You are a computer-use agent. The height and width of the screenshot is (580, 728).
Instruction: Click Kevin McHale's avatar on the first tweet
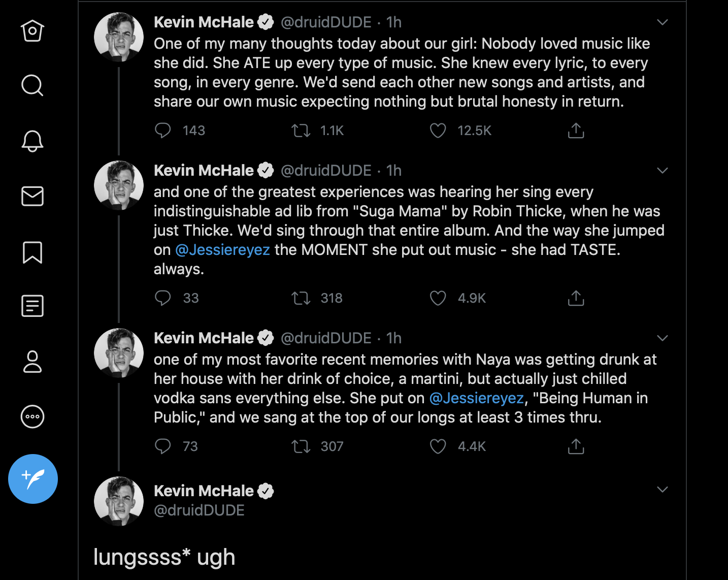tap(119, 38)
